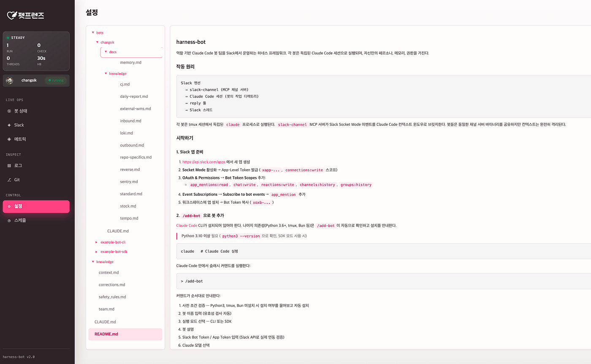Click the THREADS count in status card
Viewport: 591px width, 364px height.
(x=8, y=58)
